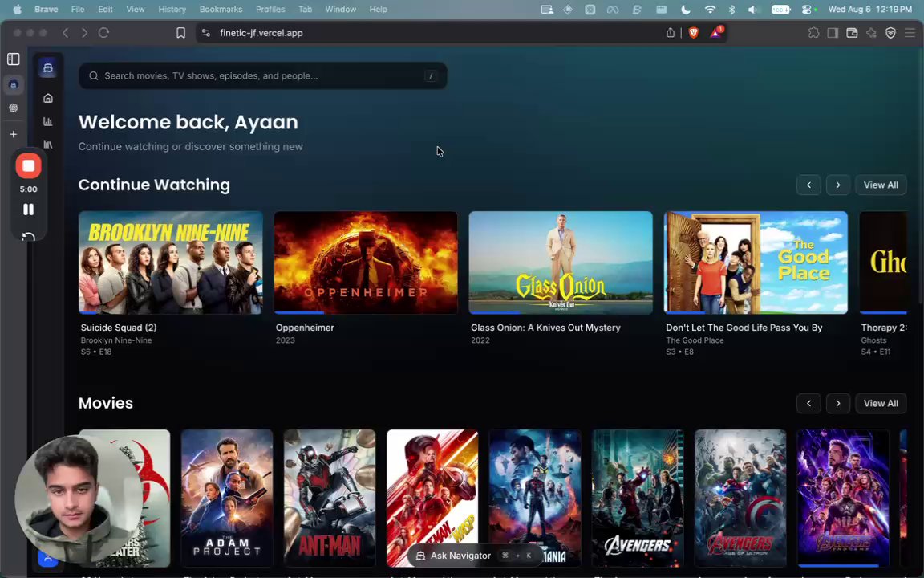This screenshot has height=578, width=924.
Task: Open Ask Navigator assistant button
Action: tap(474, 556)
